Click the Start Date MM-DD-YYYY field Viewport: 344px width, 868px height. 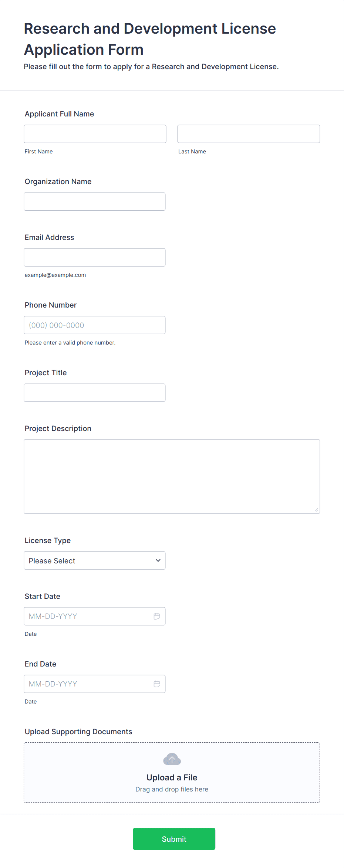[x=95, y=616]
